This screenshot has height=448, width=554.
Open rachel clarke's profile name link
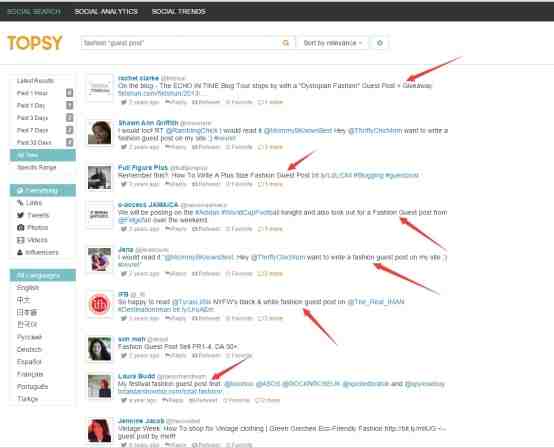click(x=138, y=78)
